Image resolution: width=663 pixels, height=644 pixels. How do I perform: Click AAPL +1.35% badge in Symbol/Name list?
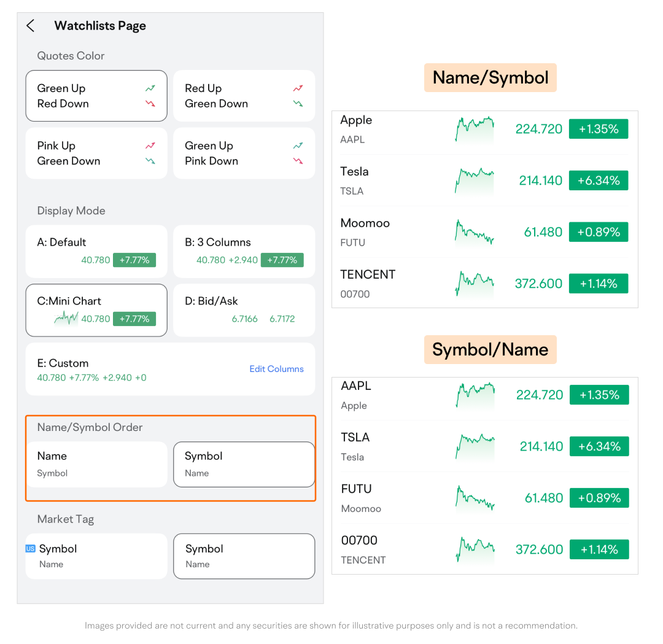point(599,395)
